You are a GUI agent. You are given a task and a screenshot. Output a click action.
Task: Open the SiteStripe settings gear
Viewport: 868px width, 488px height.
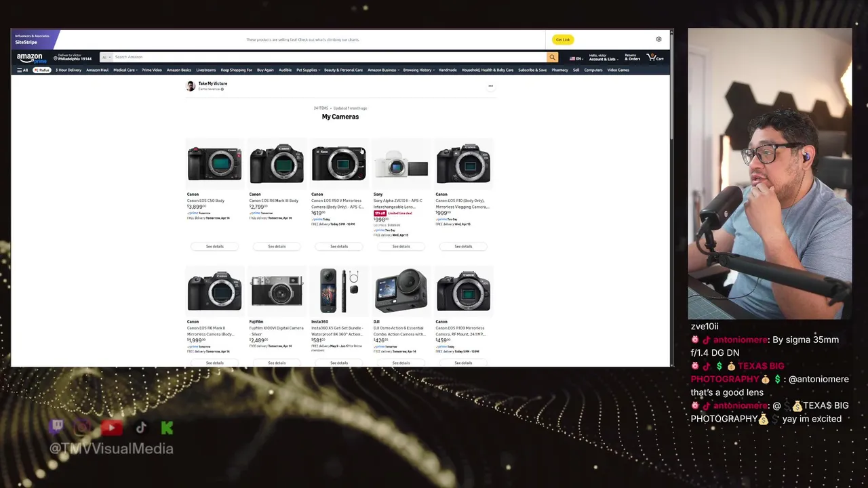tap(658, 39)
